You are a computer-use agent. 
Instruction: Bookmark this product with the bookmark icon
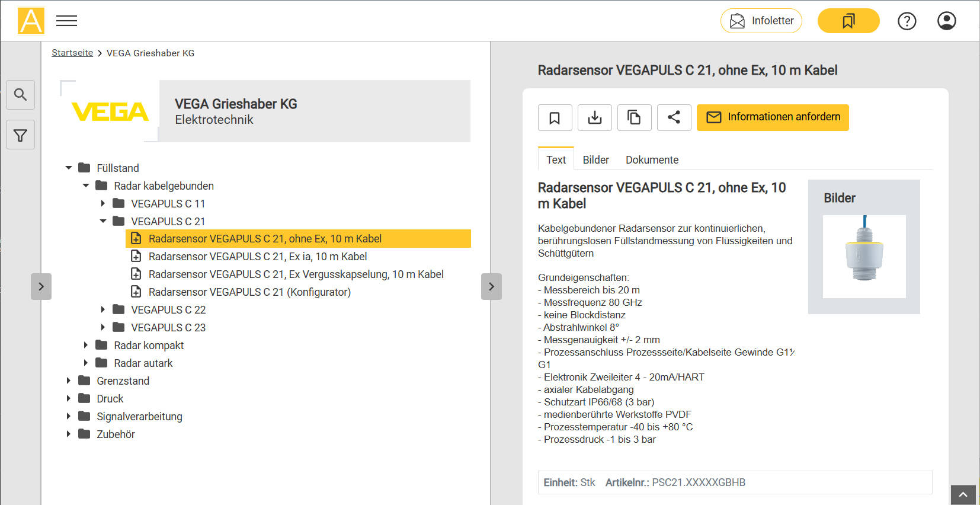[555, 117]
